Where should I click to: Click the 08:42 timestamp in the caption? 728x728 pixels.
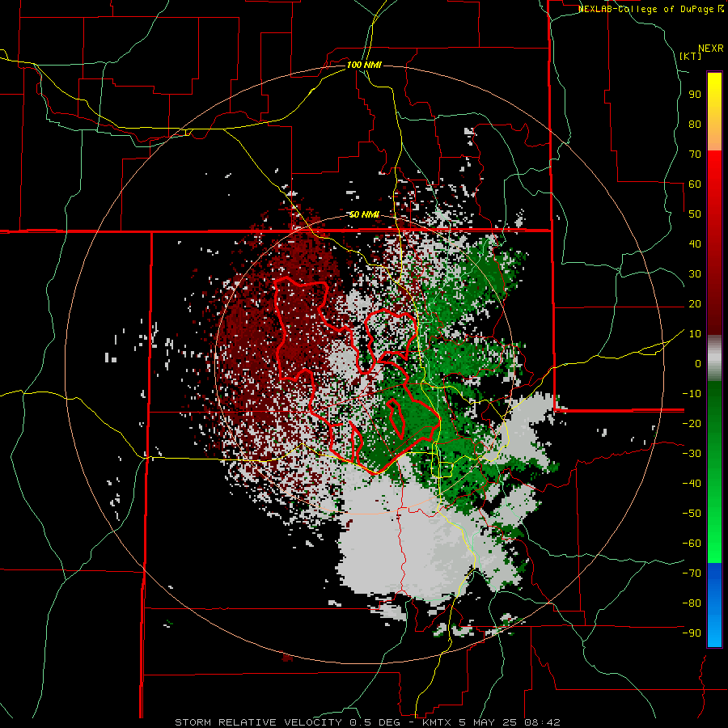coord(544,722)
